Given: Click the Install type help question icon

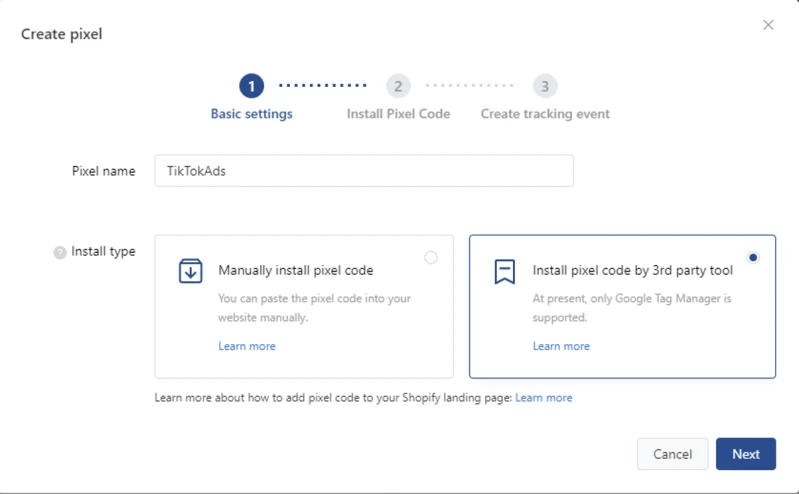Looking at the screenshot, I should [x=60, y=253].
